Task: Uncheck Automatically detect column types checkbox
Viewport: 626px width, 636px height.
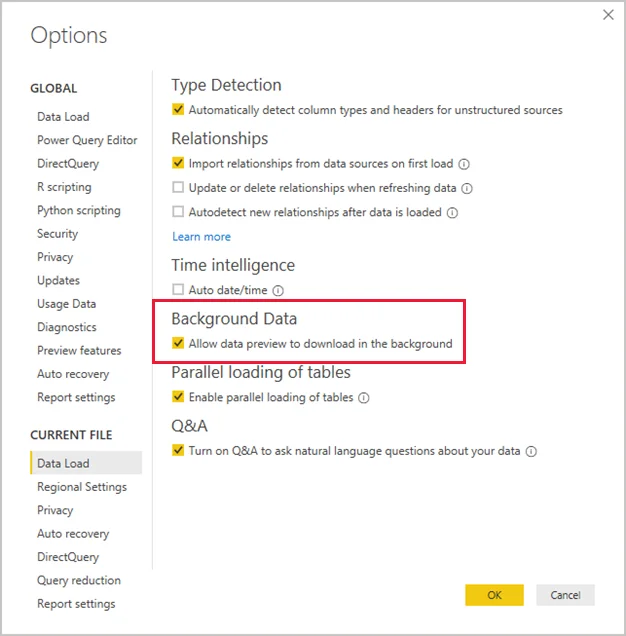Action: coord(178,110)
